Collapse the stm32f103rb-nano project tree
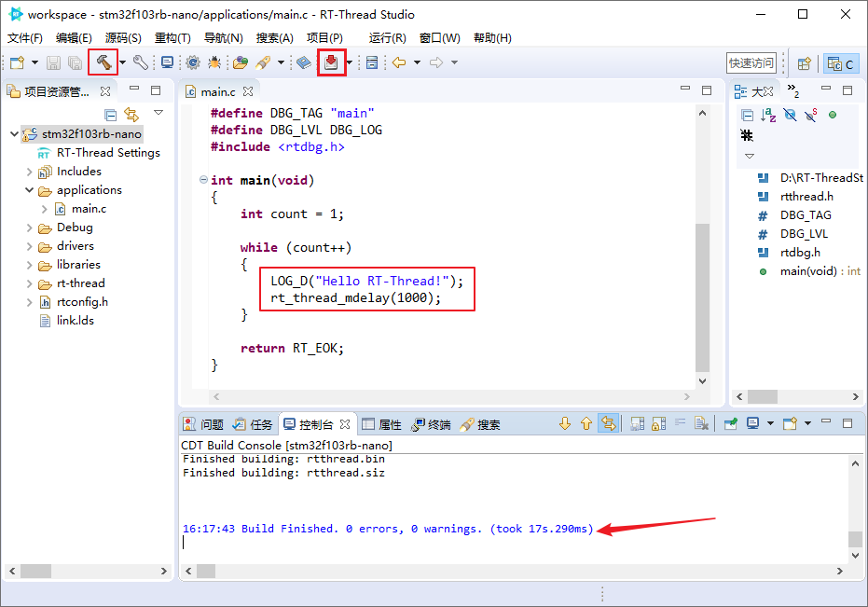 click(14, 134)
